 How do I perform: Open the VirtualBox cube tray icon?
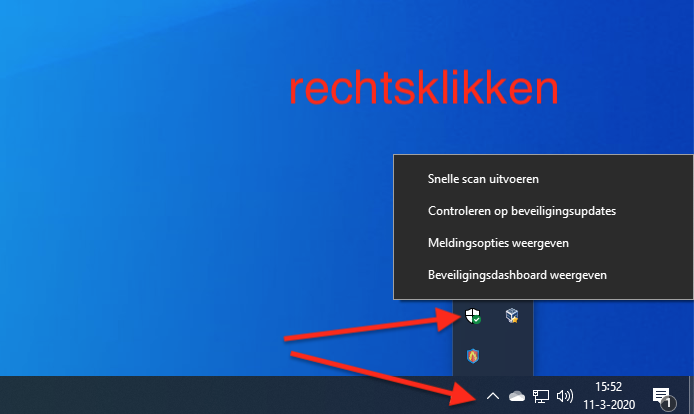(x=512, y=317)
